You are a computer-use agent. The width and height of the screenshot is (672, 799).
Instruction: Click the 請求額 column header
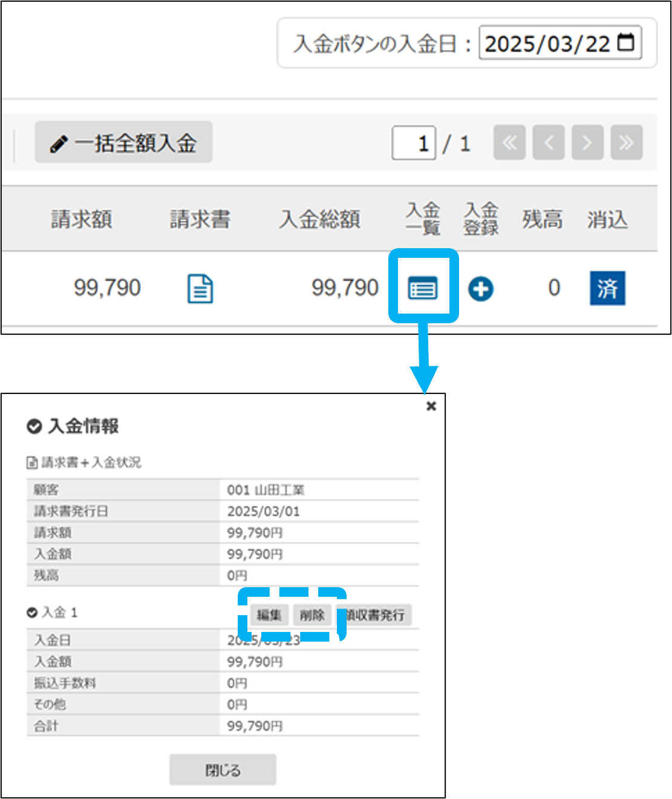[x=82, y=219]
